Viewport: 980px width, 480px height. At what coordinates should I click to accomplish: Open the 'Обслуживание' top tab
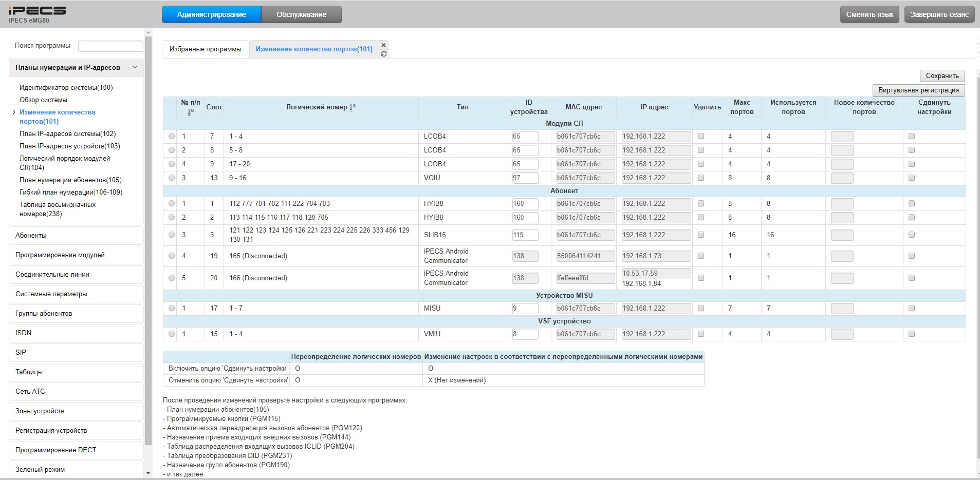click(x=301, y=14)
